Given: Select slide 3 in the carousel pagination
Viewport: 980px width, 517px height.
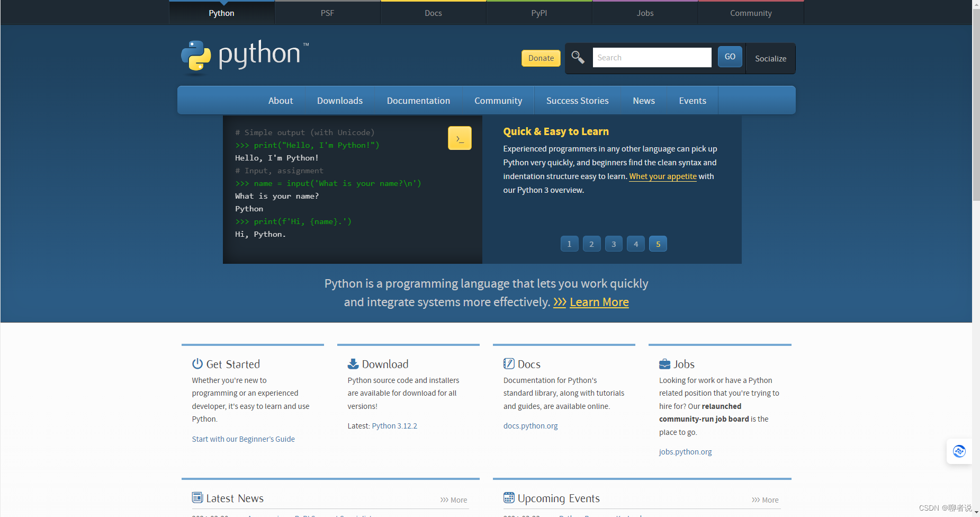Looking at the screenshot, I should click(614, 244).
